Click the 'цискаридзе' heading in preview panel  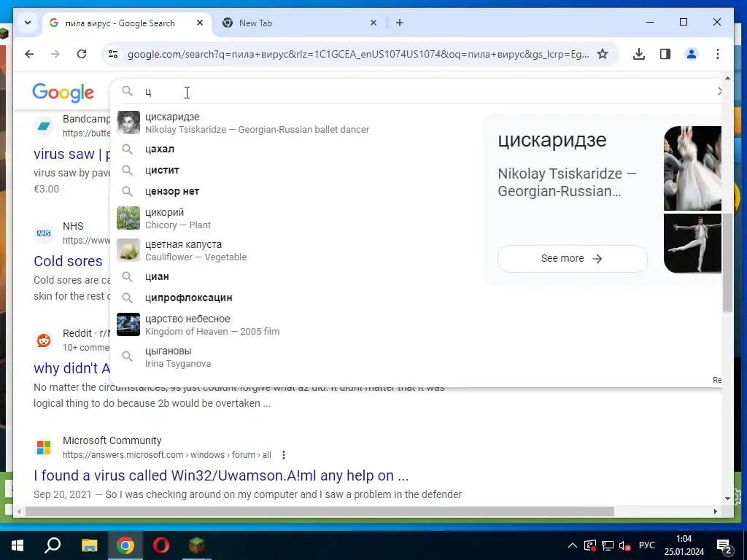coord(552,141)
